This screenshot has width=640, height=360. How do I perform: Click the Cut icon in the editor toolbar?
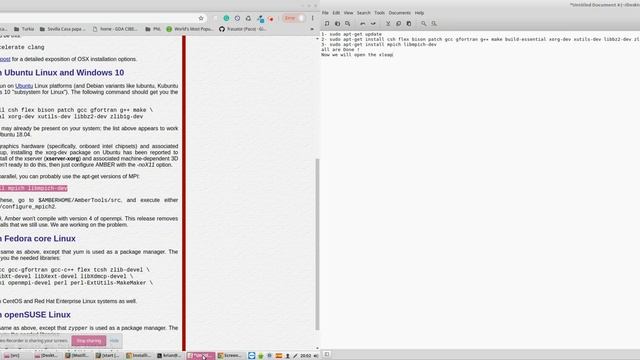(388, 24)
